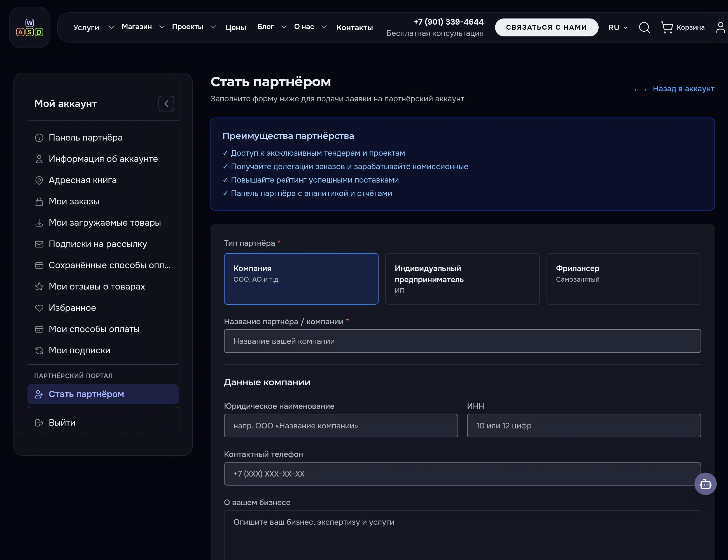Click the refresh icon beside Мои подписки

[x=39, y=351]
